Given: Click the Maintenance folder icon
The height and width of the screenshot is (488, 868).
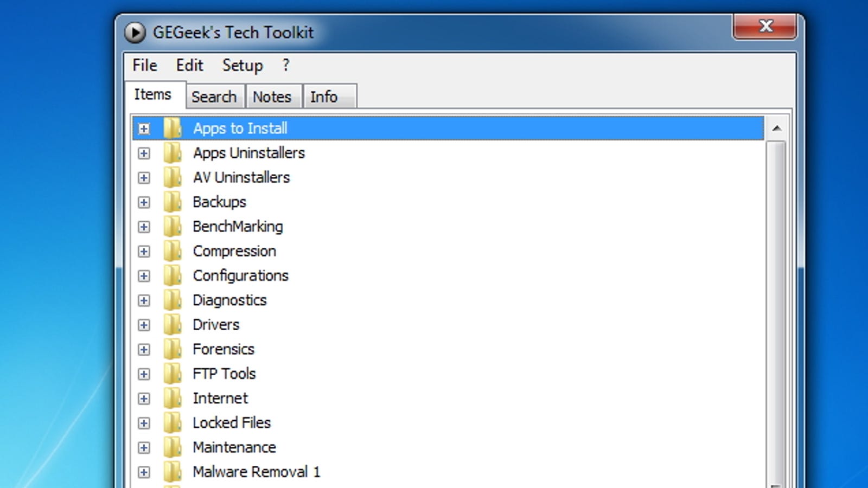Looking at the screenshot, I should coord(173,447).
